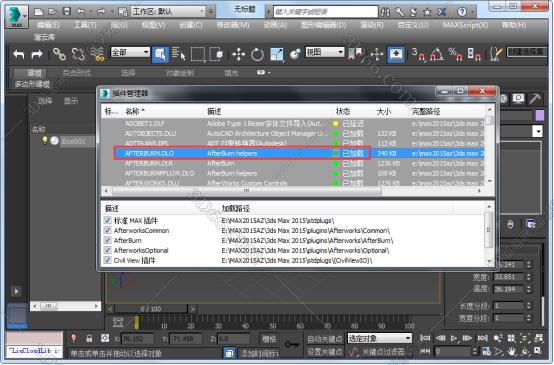The width and height of the screenshot is (554, 365).
Task: Sort plugins by the 状态 column header
Action: click(x=343, y=111)
